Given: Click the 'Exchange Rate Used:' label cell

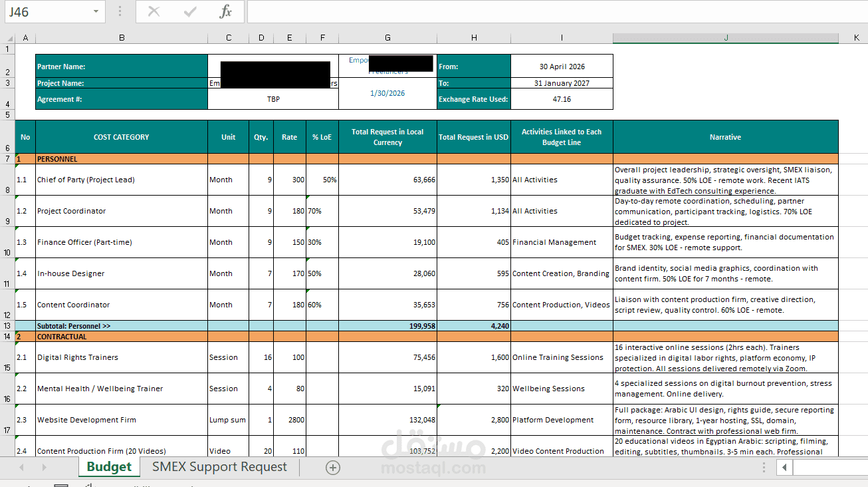Looking at the screenshot, I should [474, 99].
